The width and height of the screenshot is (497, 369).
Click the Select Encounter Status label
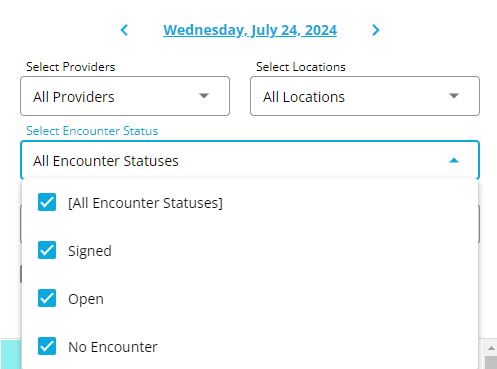tap(92, 131)
